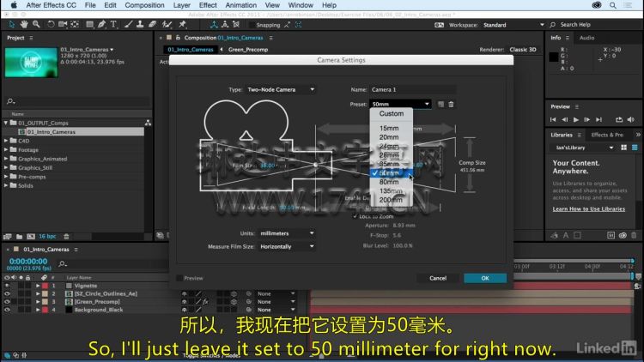Screen dimensions: 644x362
Task: Expand the Footage folder
Action: (6, 150)
